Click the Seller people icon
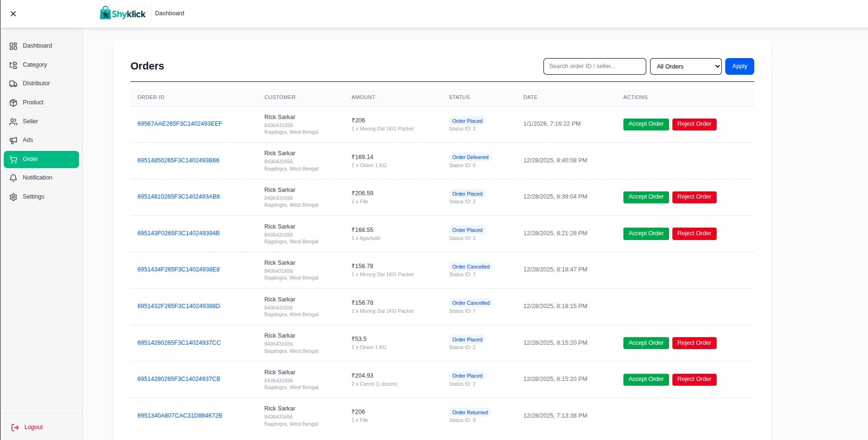 pyautogui.click(x=13, y=122)
